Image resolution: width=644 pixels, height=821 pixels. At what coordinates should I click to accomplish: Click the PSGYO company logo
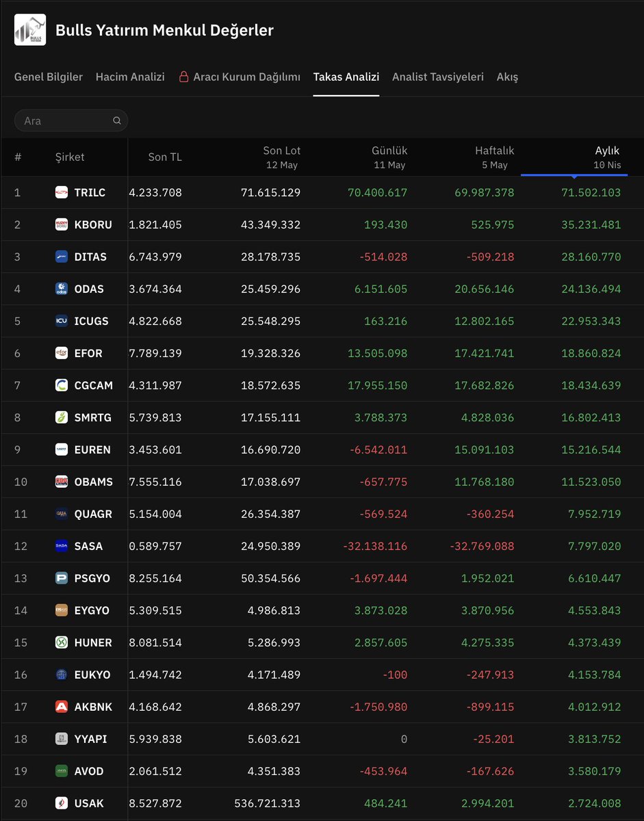coord(62,578)
